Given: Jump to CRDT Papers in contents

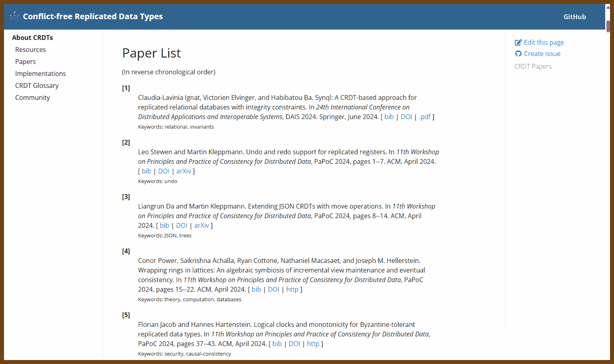Looking at the screenshot, I should (x=532, y=66).
